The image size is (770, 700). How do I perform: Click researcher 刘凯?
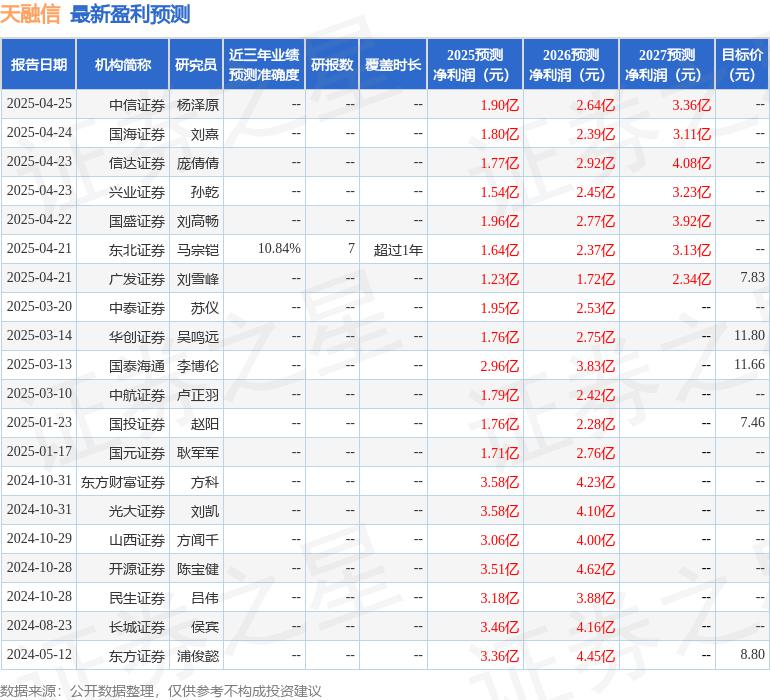[x=205, y=511]
